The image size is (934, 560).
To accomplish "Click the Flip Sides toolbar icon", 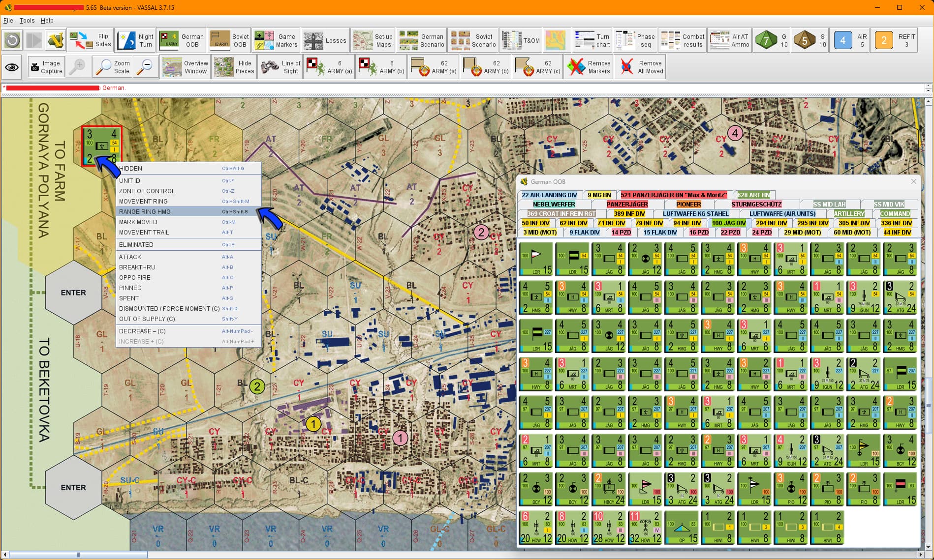I will click(90, 40).
